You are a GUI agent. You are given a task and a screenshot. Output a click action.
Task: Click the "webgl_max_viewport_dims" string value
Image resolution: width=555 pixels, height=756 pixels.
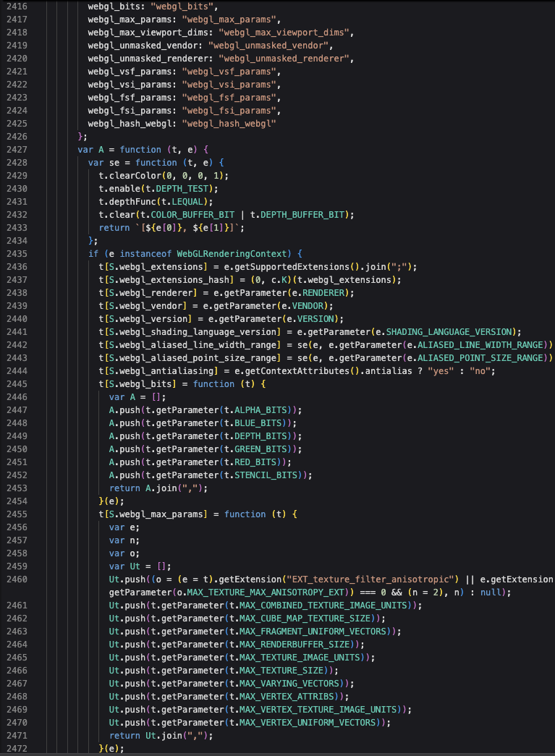[x=284, y=33]
